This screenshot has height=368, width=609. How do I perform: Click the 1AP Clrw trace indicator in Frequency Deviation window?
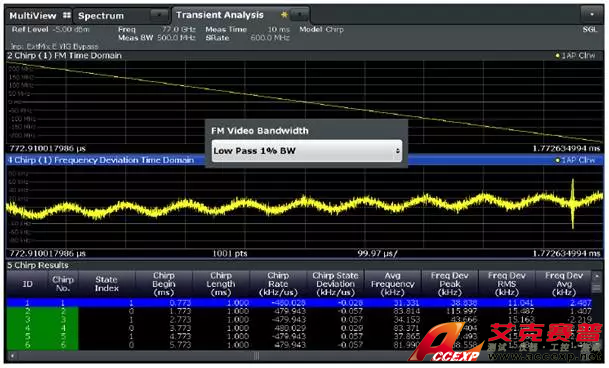pyautogui.click(x=575, y=160)
